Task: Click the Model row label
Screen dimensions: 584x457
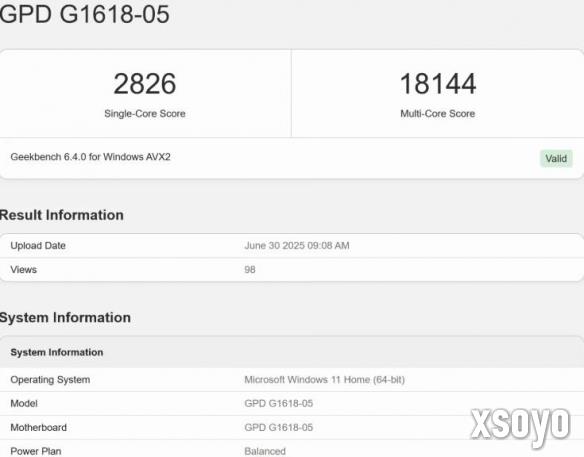Action: click(24, 403)
